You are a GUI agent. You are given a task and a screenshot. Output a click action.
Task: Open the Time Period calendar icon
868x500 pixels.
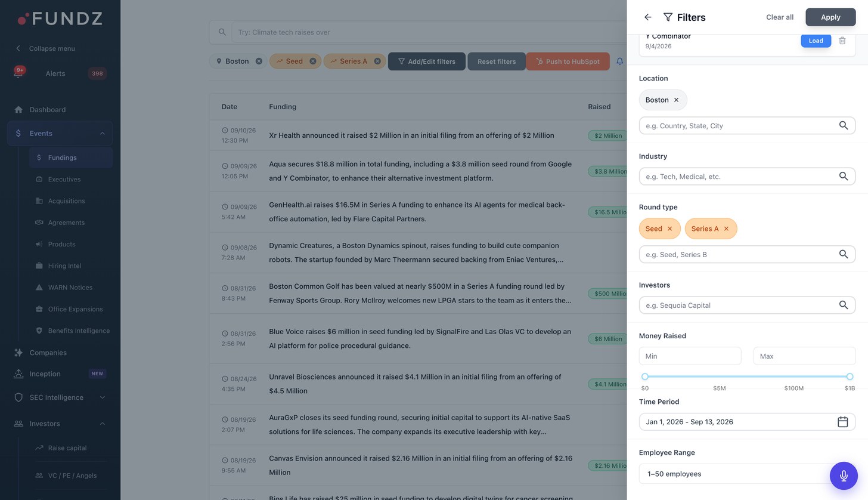(842, 422)
